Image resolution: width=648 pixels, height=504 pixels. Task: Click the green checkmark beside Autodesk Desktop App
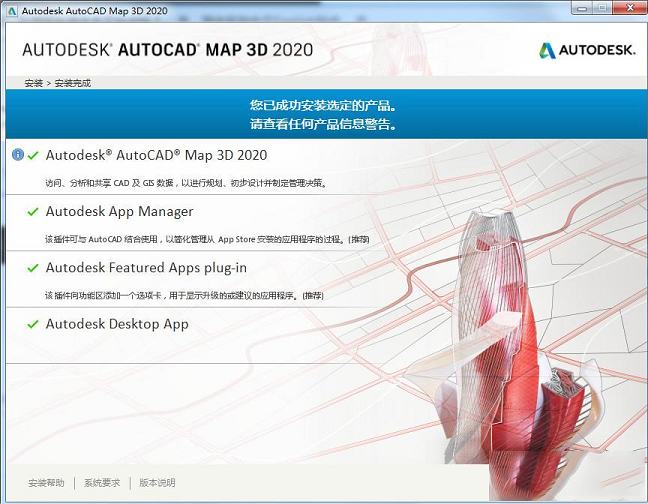[34, 324]
